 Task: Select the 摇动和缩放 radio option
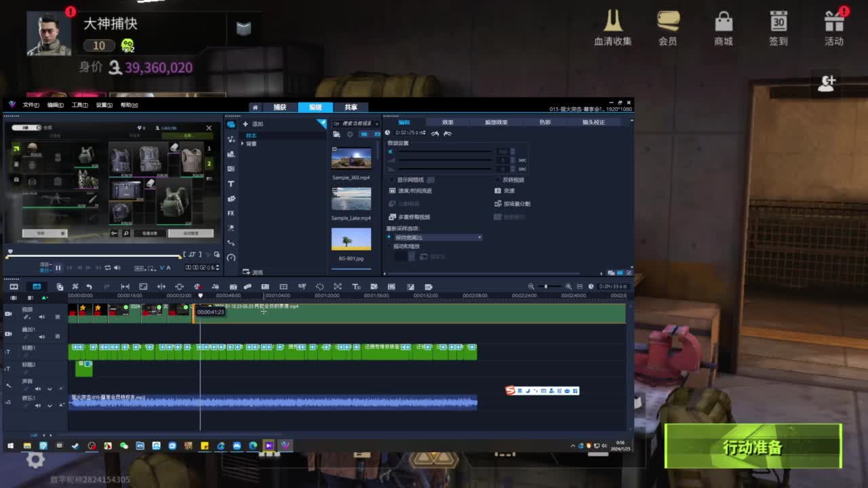(x=389, y=246)
